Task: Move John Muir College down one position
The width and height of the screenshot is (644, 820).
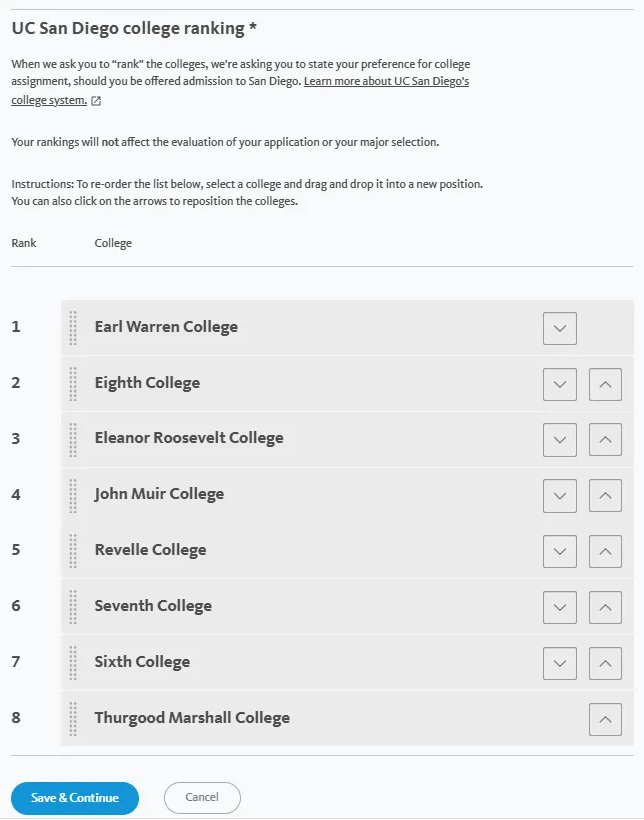Action: point(560,495)
